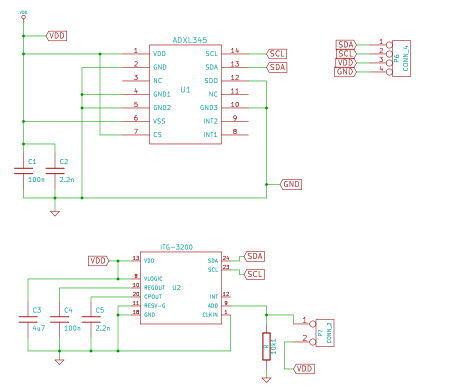This screenshot has width=449, height=390.
Task: Click capacitor C1 100n symbol
Action: (23, 171)
